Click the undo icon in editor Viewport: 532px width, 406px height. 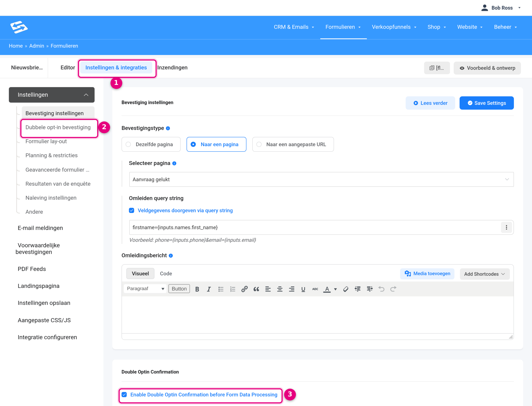point(382,289)
